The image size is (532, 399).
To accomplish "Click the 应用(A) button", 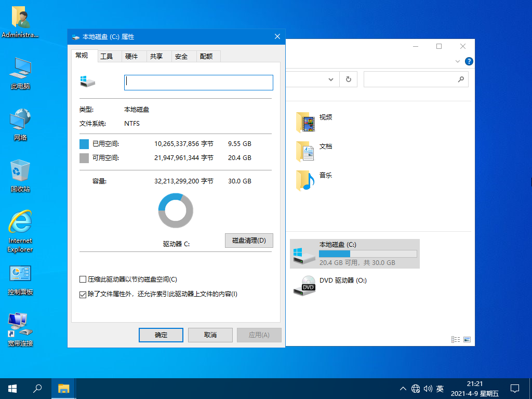I will tap(259, 335).
